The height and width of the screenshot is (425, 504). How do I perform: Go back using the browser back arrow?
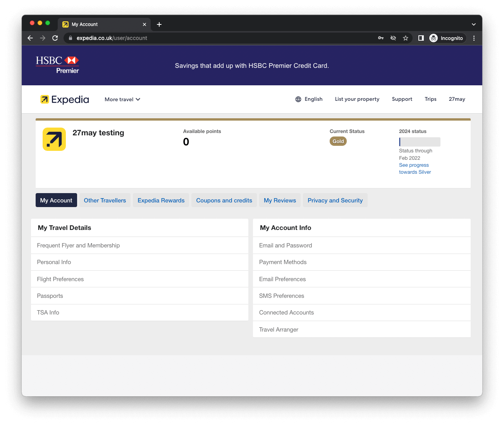pos(30,38)
